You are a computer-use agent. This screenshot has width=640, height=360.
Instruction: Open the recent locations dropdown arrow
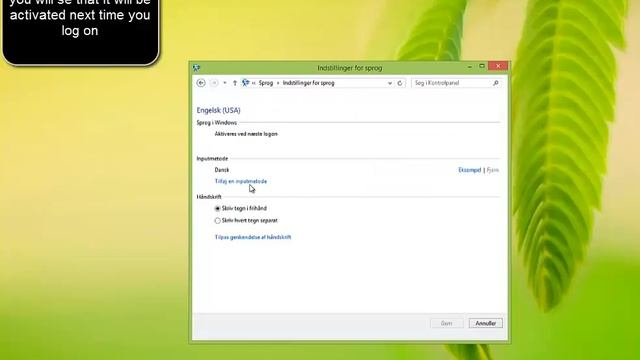pyautogui.click(x=225, y=83)
